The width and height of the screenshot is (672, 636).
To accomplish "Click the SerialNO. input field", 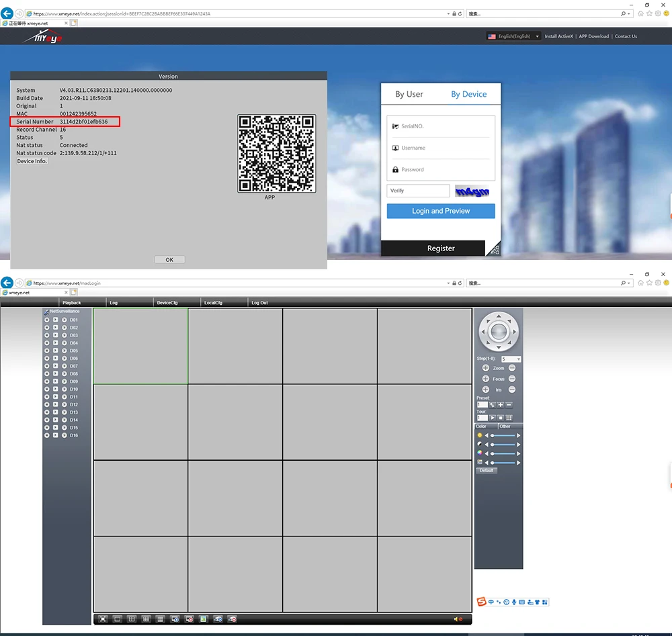I will tap(441, 126).
